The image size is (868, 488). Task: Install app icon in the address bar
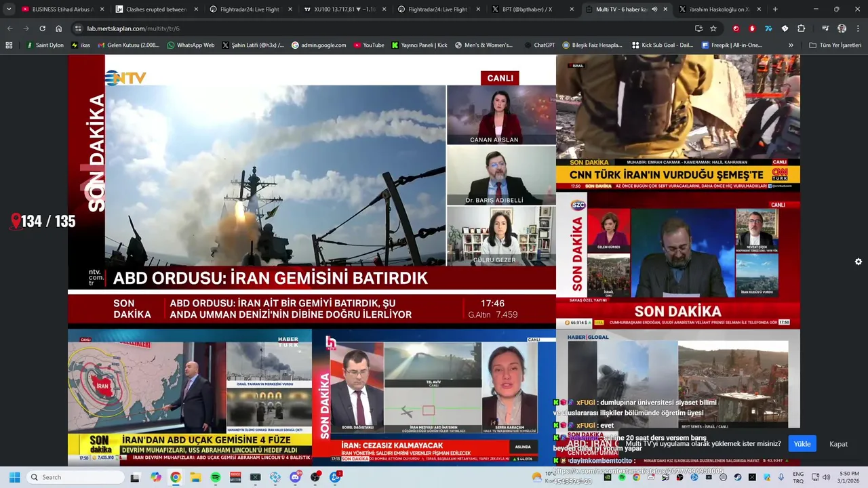[698, 28]
